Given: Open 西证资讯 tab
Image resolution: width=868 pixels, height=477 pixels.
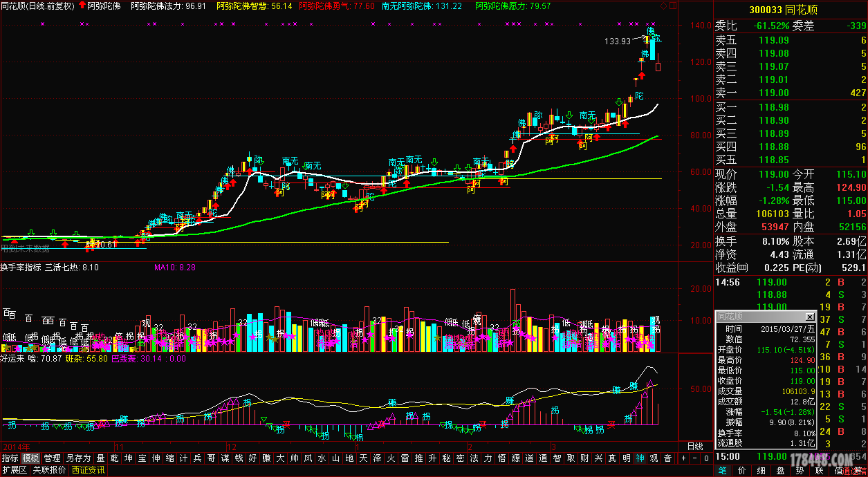Looking at the screenshot, I should coord(89,470).
